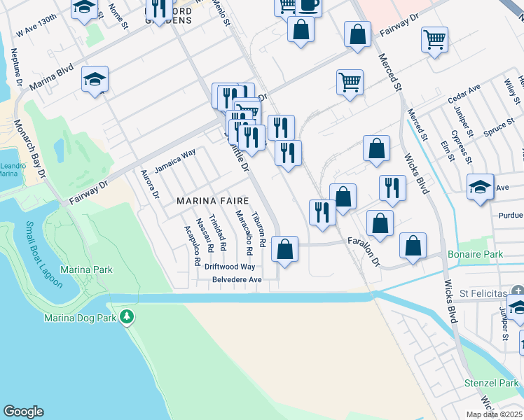
Task: Select the MARINA FAIRE neighborhood label
Action: 212,201
